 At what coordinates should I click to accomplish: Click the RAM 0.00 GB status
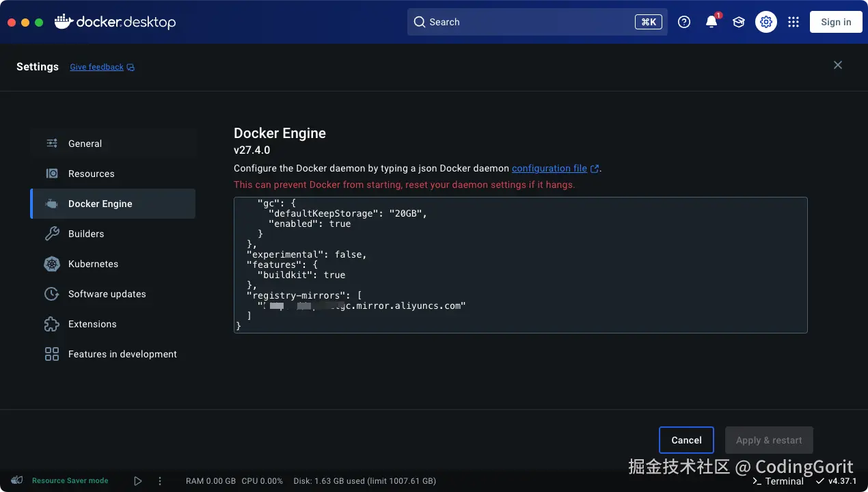211,481
